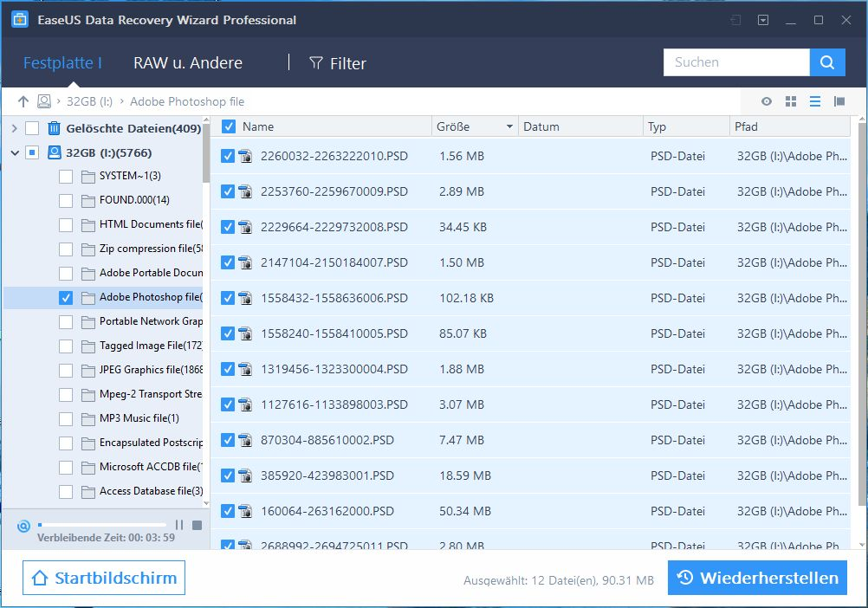
Task: Click in the Suchen search field
Action: pyautogui.click(x=736, y=62)
